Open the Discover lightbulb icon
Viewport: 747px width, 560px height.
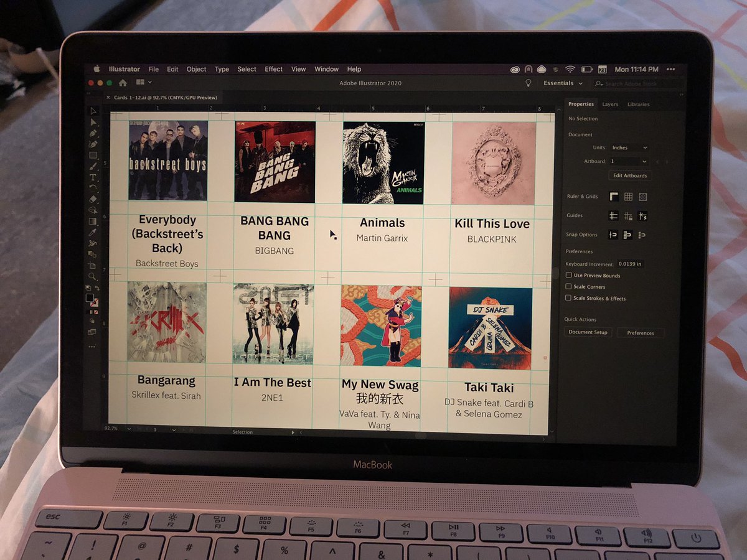(529, 83)
